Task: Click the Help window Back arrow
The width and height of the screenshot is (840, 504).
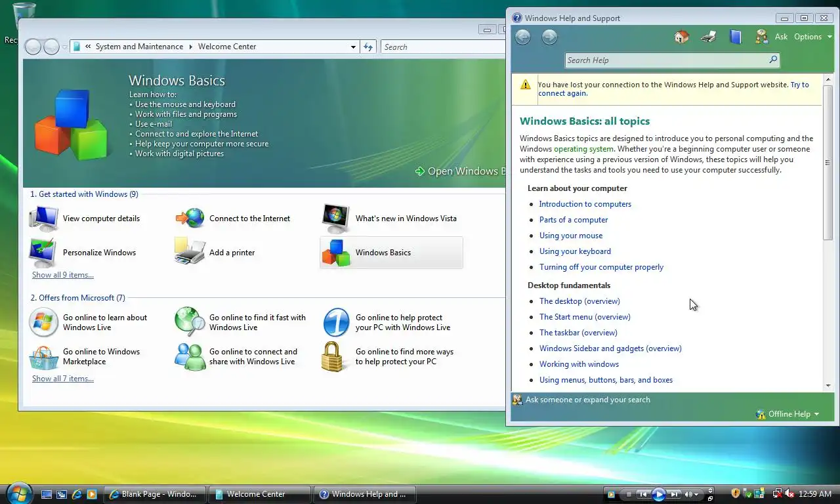Action: point(522,37)
